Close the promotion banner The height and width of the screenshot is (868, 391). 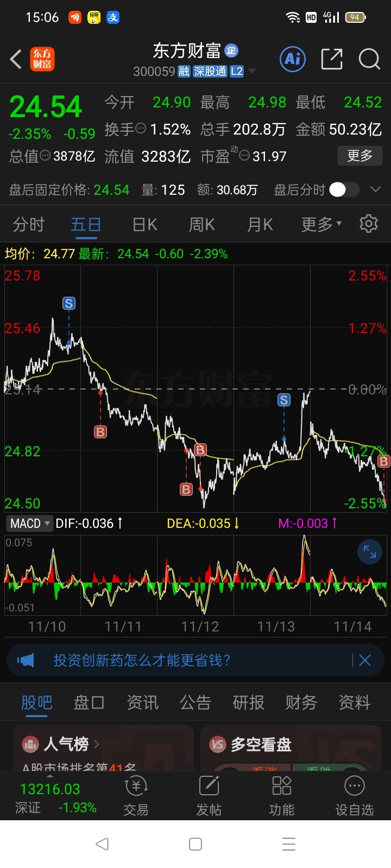365,660
